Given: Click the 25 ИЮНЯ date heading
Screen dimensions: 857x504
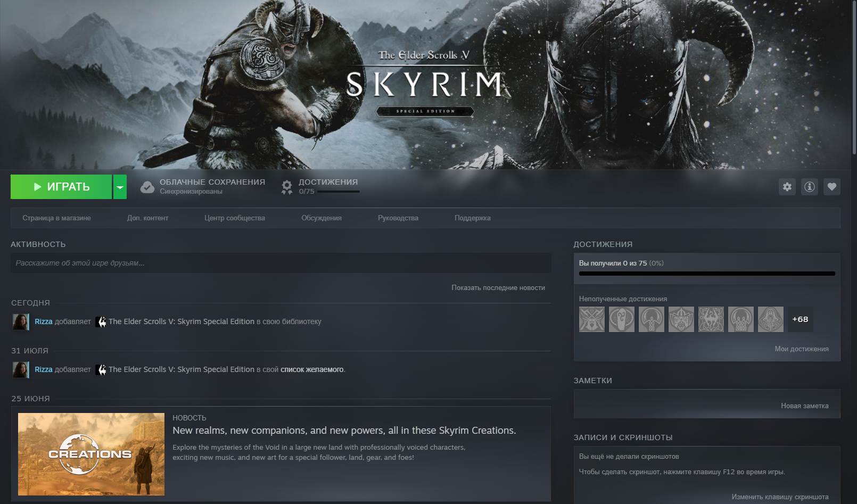Looking at the screenshot, I should [31, 399].
